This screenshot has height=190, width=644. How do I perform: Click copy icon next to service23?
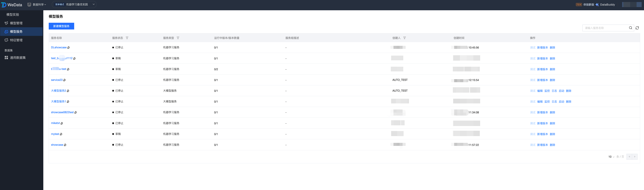click(x=65, y=80)
